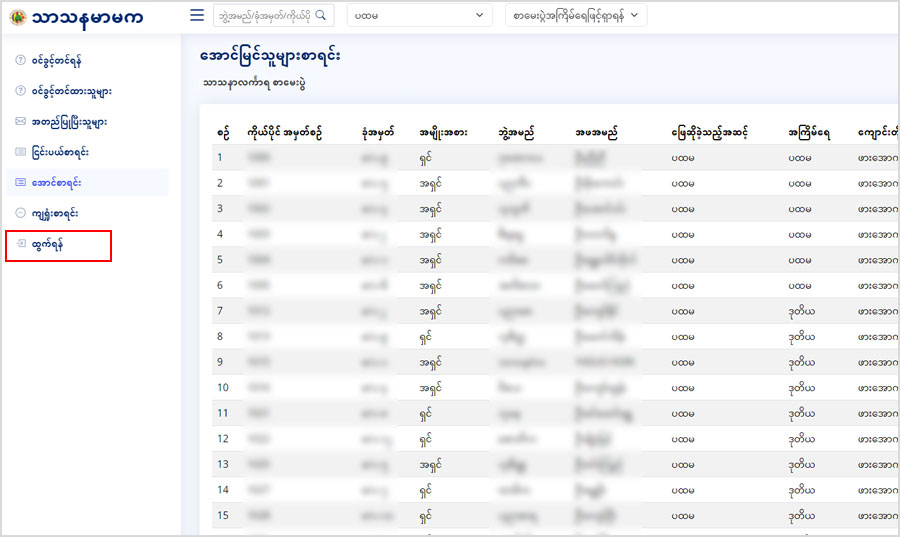Click the minus-circle icon beside ကျရှုံးစာရင်း
This screenshot has width=900, height=537.
coord(20,213)
